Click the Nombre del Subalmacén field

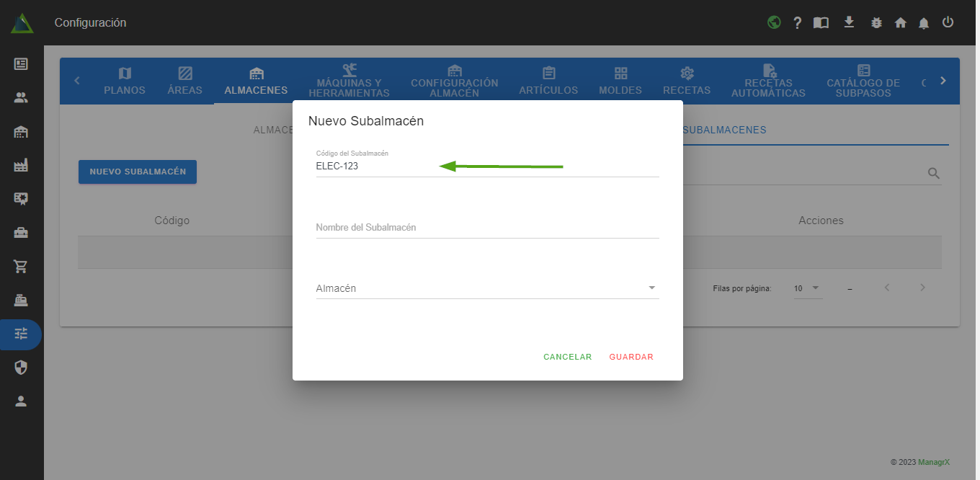(x=487, y=227)
